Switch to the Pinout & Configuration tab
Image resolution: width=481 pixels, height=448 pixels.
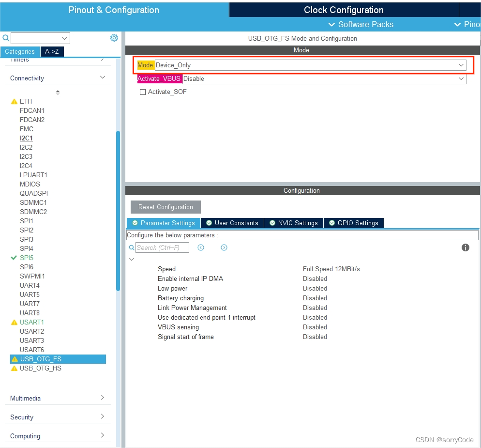[114, 10]
